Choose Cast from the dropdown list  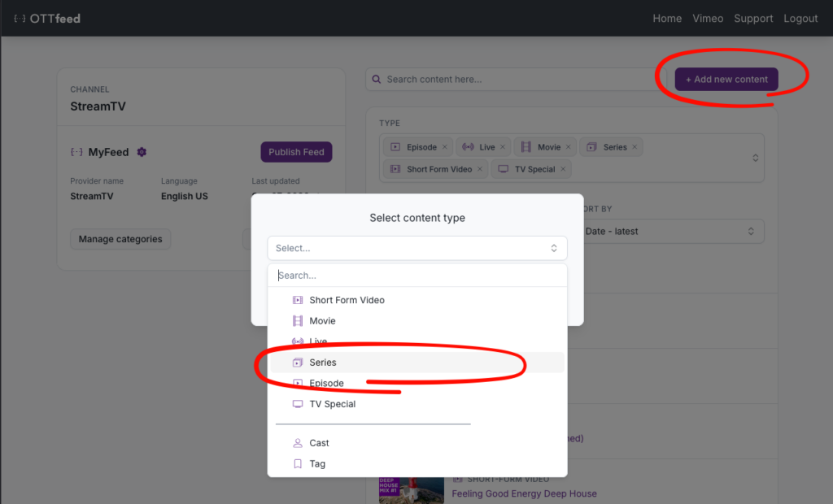pyautogui.click(x=417, y=443)
